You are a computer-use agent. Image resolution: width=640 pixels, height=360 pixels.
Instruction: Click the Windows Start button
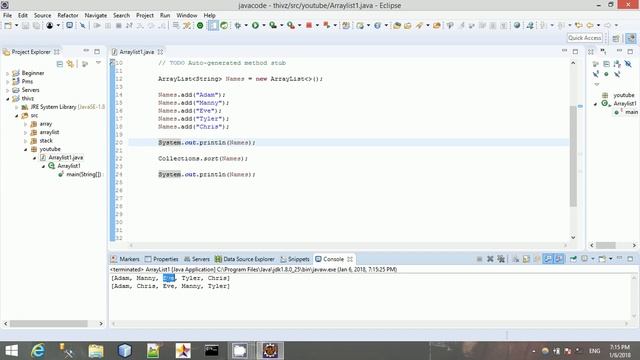tap(11, 351)
